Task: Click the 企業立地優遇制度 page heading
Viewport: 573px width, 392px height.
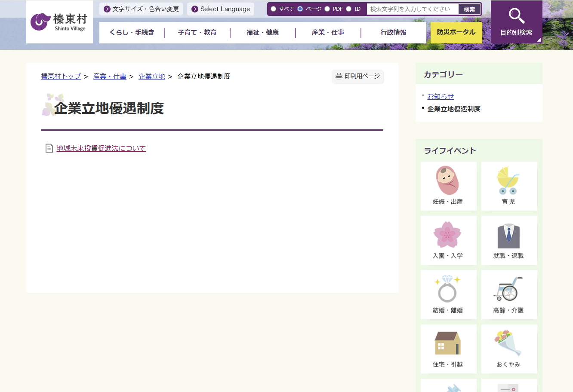Action: click(x=109, y=108)
